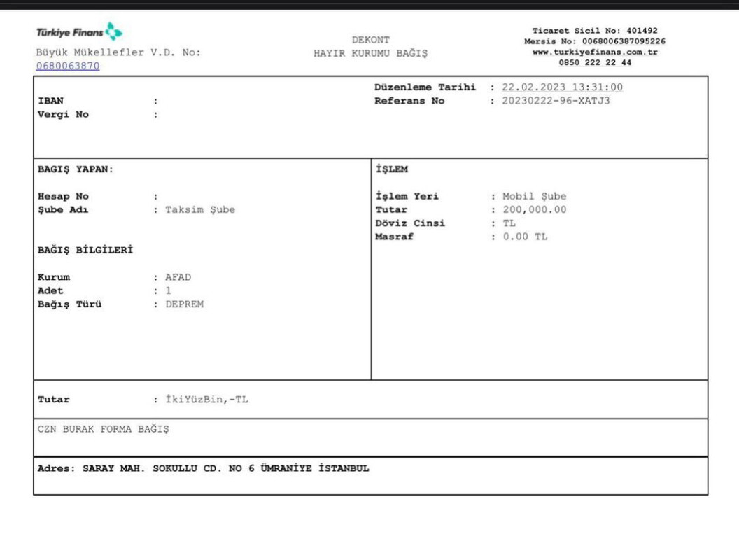Image resolution: width=739 pixels, height=560 pixels.
Task: Click the IBAN label
Action: point(50,101)
